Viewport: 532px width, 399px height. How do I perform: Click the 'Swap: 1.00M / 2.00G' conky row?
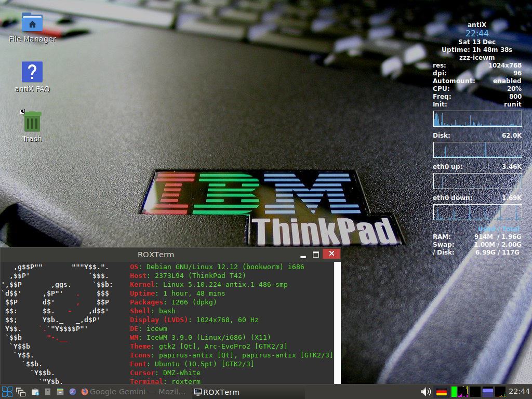[x=477, y=244]
